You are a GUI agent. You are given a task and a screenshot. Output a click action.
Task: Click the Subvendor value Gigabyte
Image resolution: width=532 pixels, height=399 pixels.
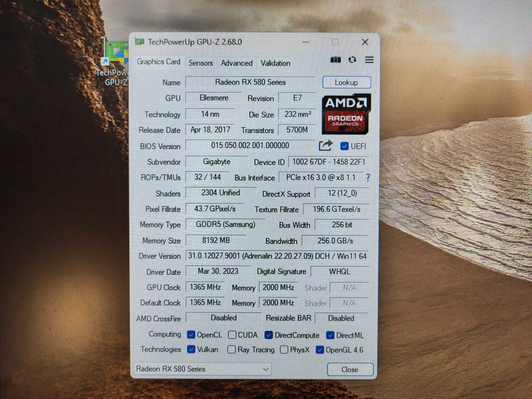217,161
